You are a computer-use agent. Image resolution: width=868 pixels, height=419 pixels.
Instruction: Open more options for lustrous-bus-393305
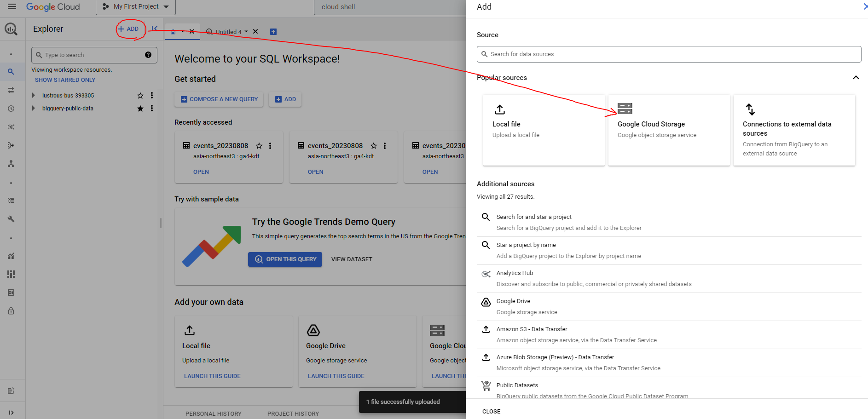pyautogui.click(x=152, y=95)
